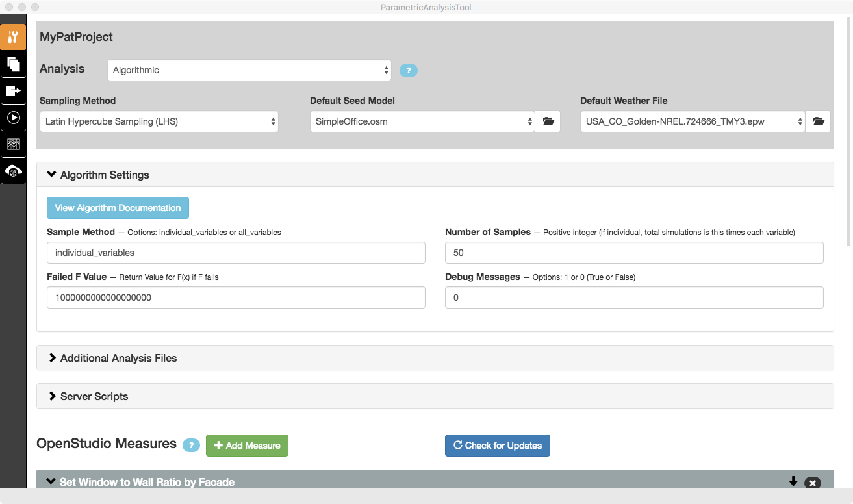The image size is (853, 504).
Task: Open the Analysis type Algorithmic dropdown
Action: coord(249,70)
